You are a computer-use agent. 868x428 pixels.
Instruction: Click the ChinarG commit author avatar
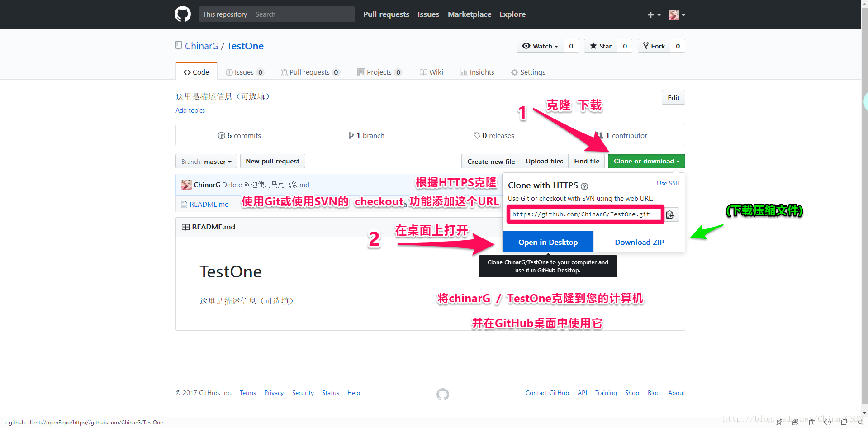coord(186,185)
